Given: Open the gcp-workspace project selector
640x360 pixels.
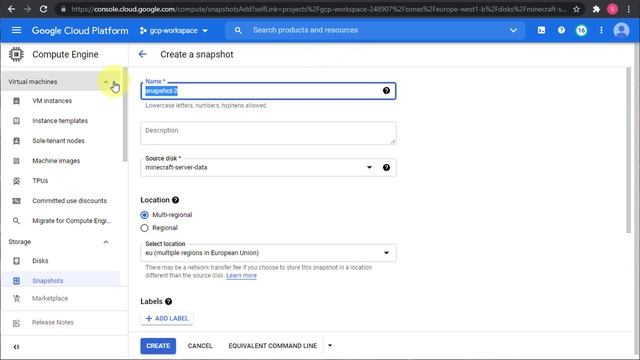Looking at the screenshot, I should point(173,31).
